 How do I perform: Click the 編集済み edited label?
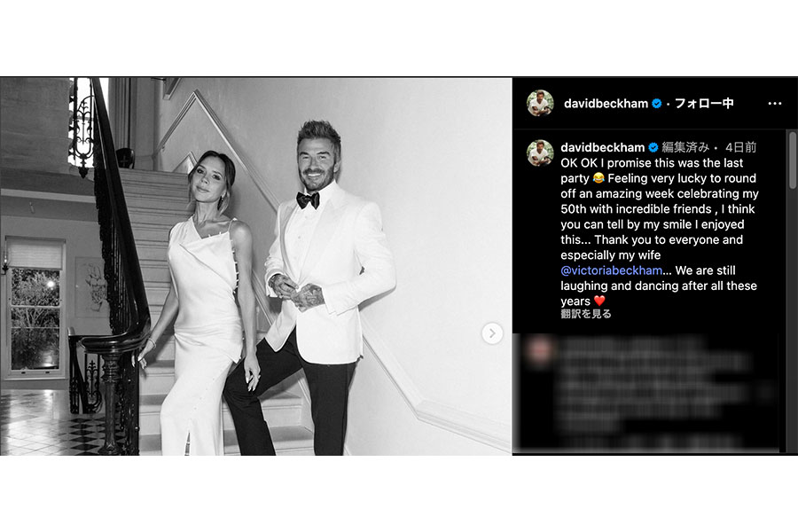[x=685, y=148]
